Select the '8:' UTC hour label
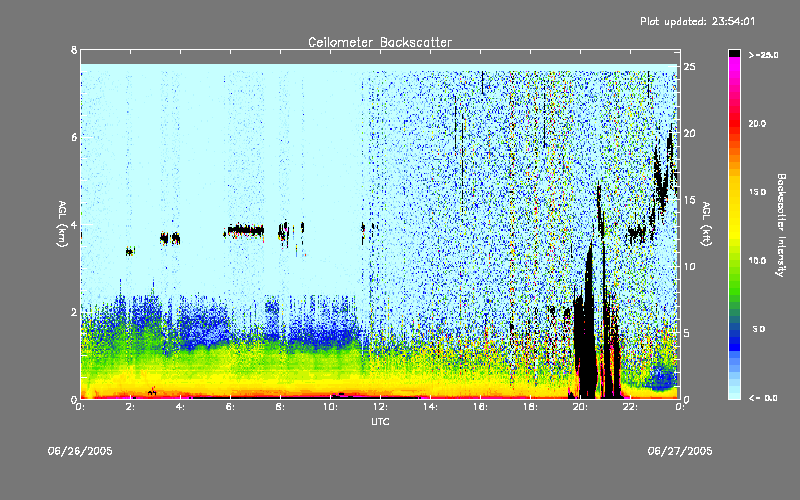The height and width of the screenshot is (500, 800). pos(281,407)
